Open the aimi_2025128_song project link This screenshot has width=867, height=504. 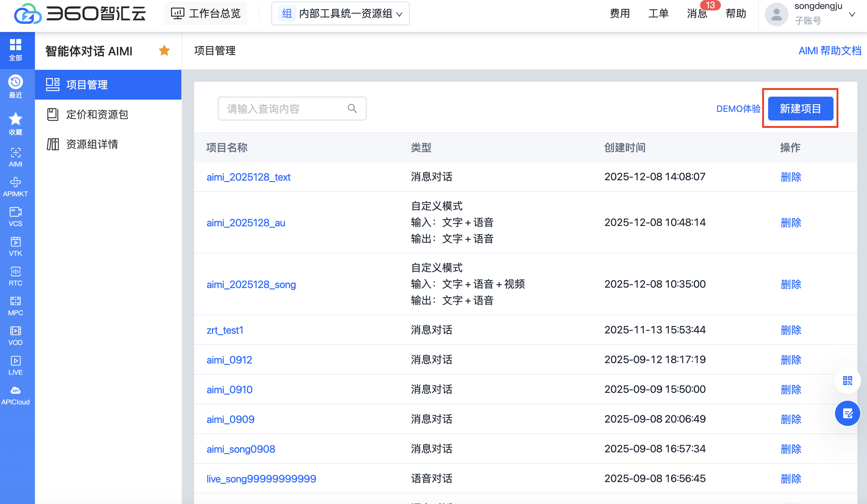[251, 285]
